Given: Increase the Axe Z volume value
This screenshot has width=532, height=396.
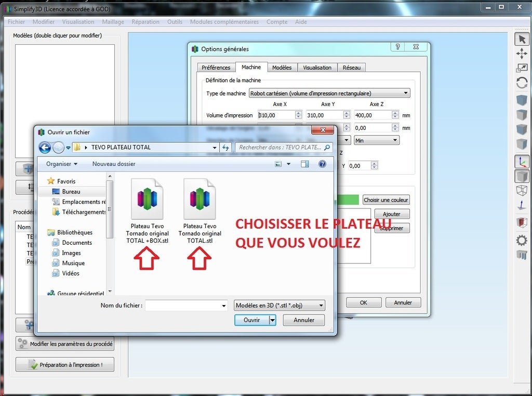Looking at the screenshot, I should (395, 113).
